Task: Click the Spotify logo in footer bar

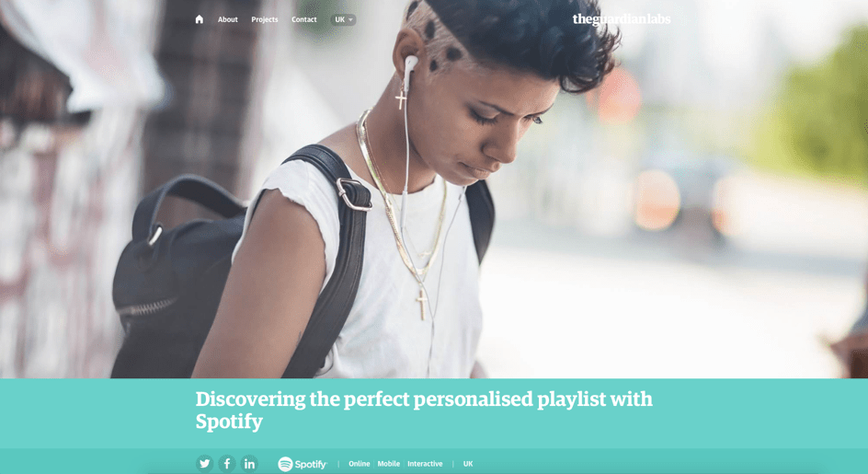Action: [x=303, y=464]
